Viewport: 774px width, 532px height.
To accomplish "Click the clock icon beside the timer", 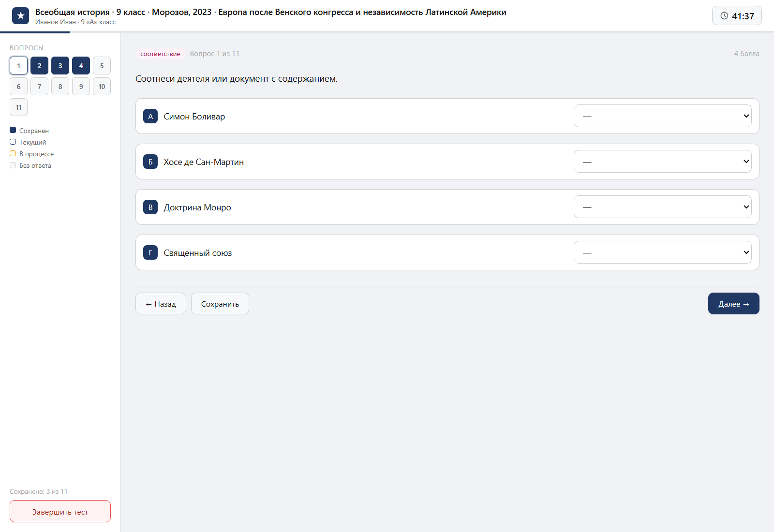I will pyautogui.click(x=724, y=16).
